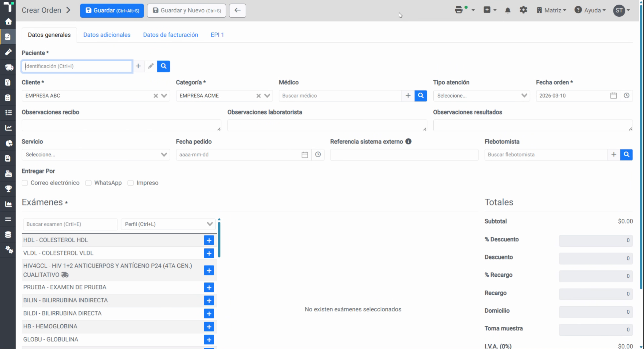Open the Servicio Seleccione dropdown

pos(96,155)
